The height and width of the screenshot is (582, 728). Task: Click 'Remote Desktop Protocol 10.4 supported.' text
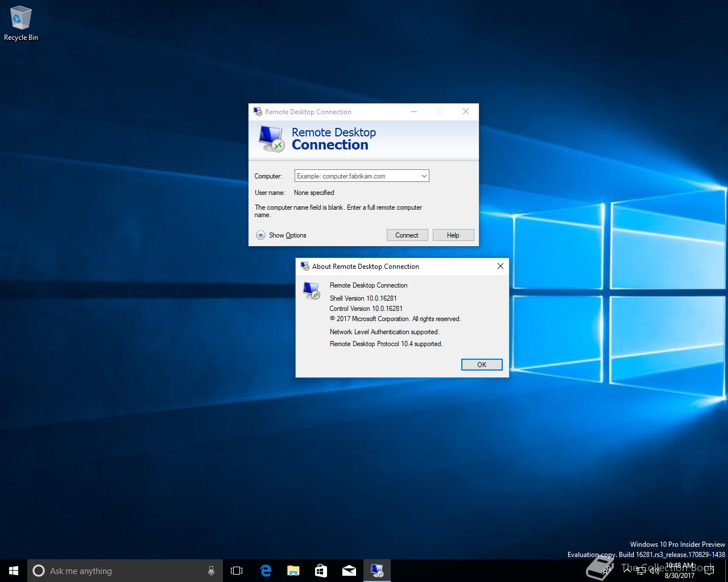tap(386, 344)
